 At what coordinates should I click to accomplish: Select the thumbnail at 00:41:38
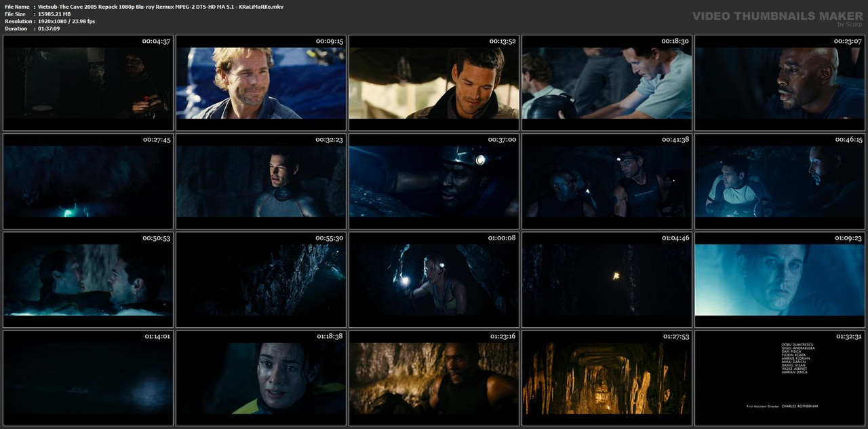(x=607, y=181)
